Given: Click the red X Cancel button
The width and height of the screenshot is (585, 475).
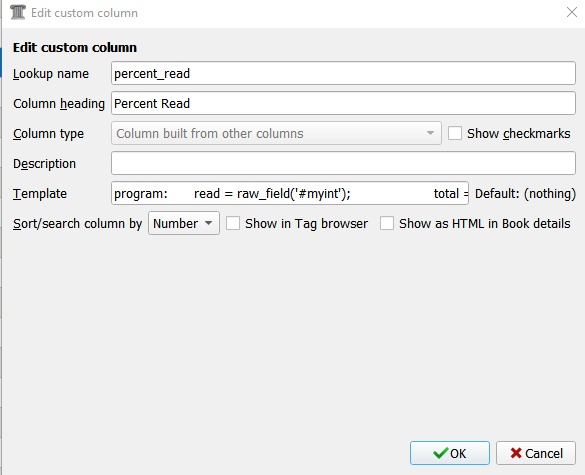Looking at the screenshot, I should coord(536,453).
